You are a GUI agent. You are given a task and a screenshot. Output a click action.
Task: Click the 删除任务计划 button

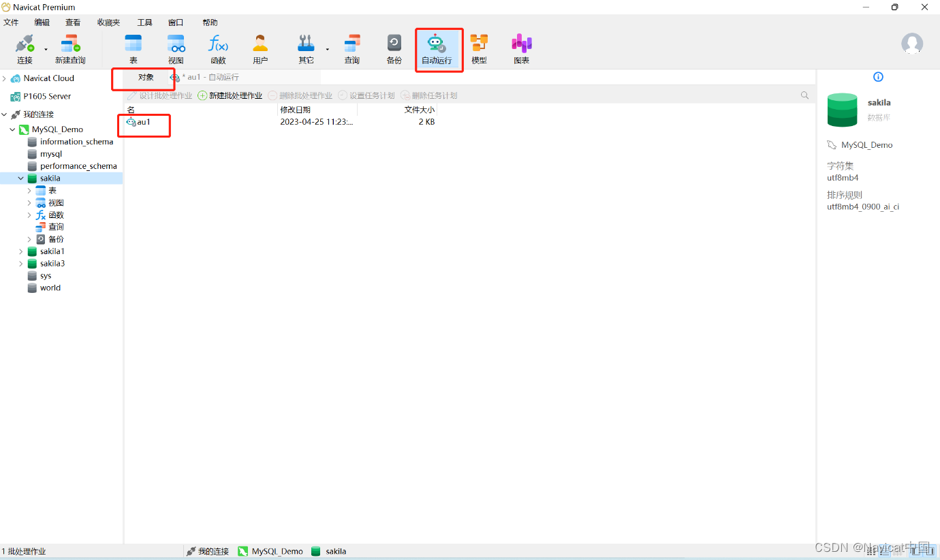click(429, 95)
